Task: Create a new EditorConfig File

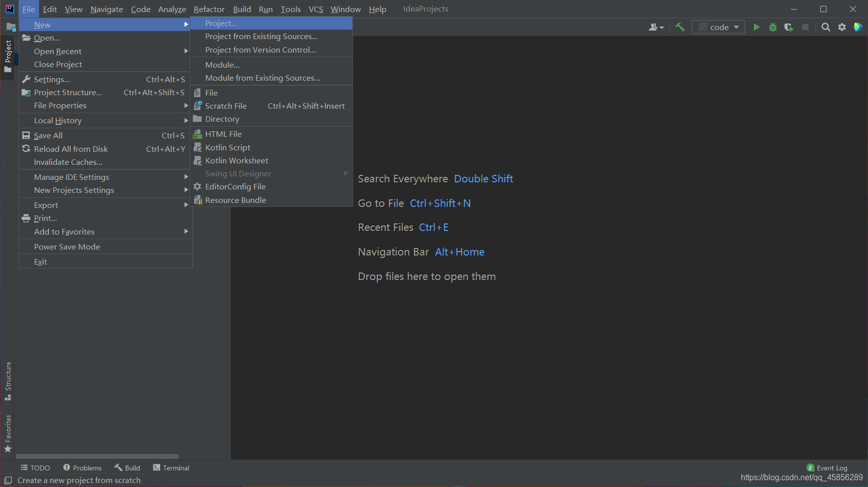Action: click(271, 186)
